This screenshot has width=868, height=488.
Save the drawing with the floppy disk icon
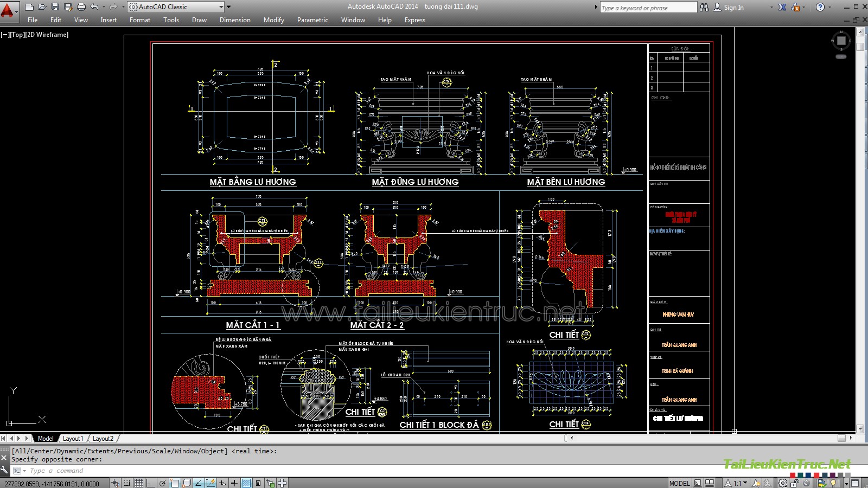click(55, 7)
